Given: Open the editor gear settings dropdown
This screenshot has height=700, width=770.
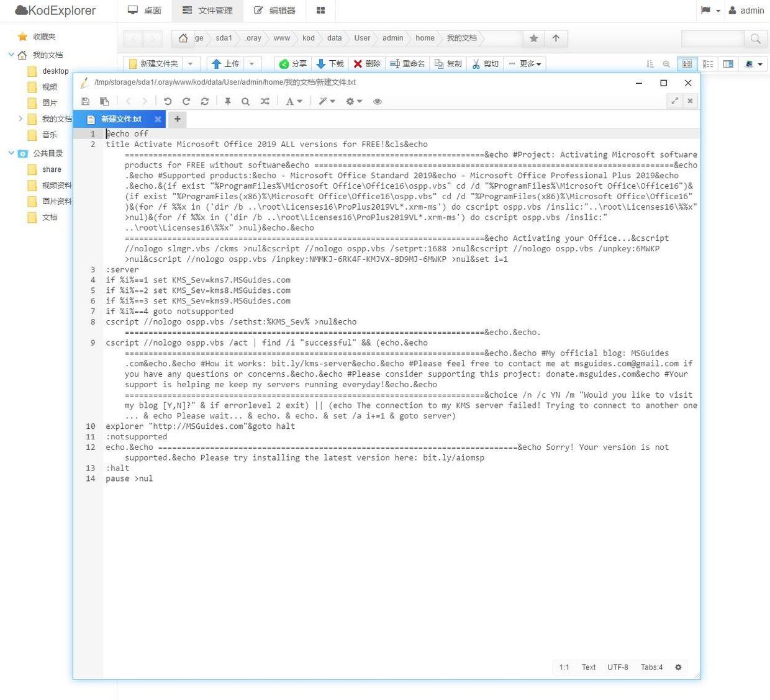Looking at the screenshot, I should (x=354, y=101).
